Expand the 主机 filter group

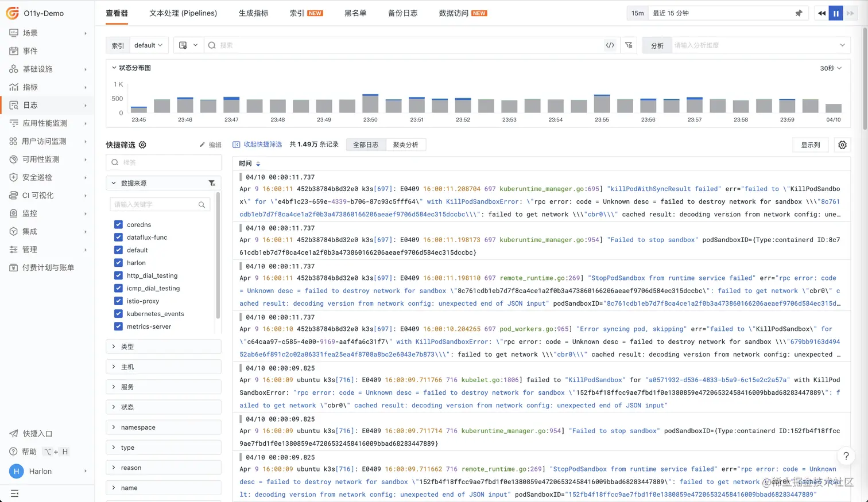pyautogui.click(x=164, y=367)
